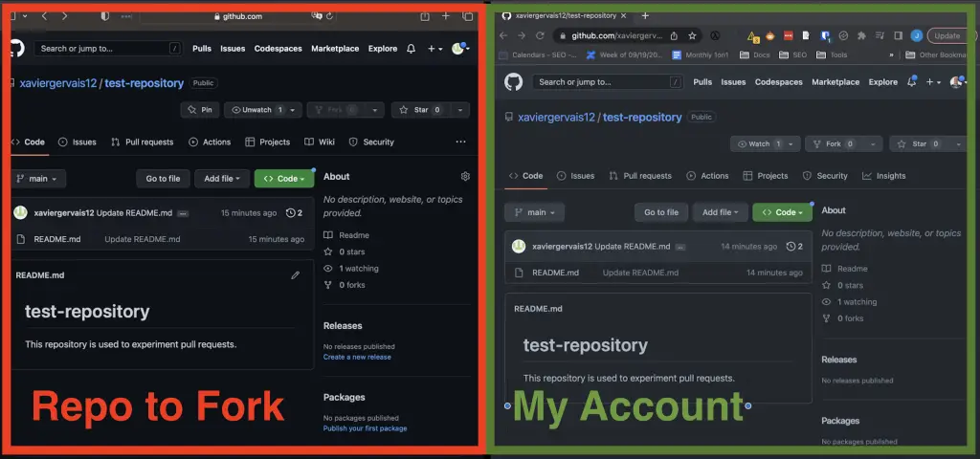Go back in the left Safari window
This screenshot has height=459, width=980.
point(44,16)
